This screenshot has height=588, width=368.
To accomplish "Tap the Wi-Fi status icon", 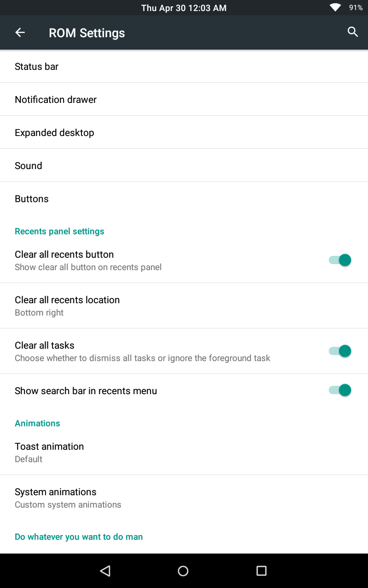I will pyautogui.click(x=335, y=7).
